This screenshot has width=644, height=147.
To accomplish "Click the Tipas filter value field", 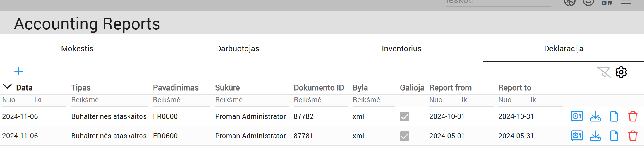I will click(x=109, y=100).
